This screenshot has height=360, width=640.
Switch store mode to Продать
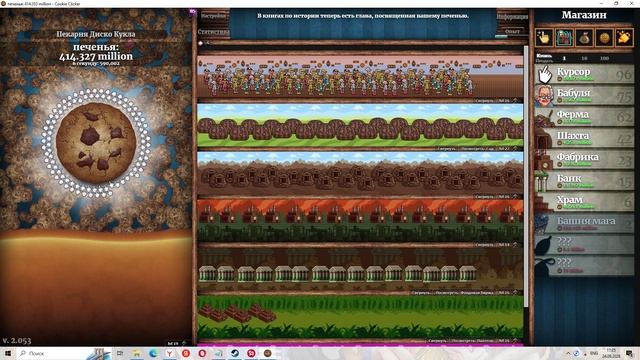[x=544, y=60]
